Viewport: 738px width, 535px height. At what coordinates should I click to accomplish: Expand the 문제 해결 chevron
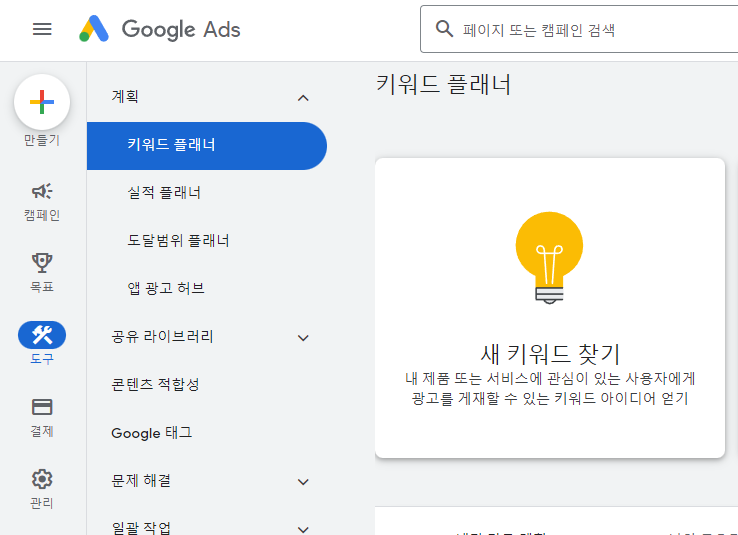click(x=303, y=482)
